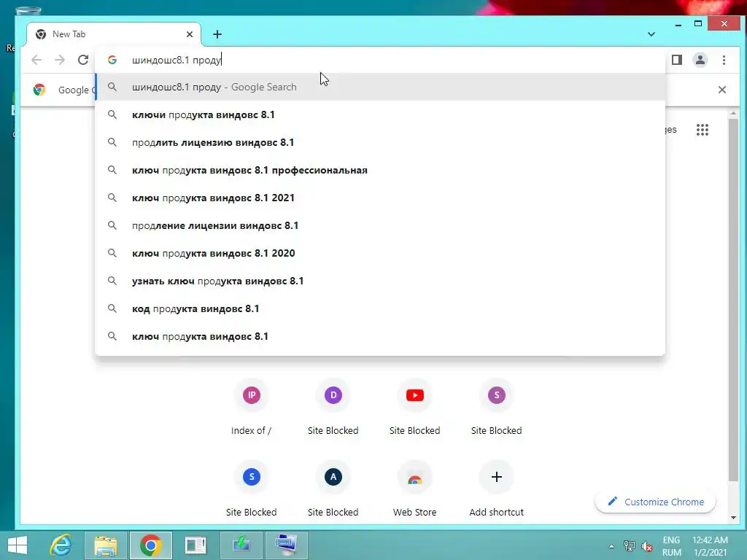Select suggestion 'шиндошс8.1 проду - Google Search'
747x560 pixels.
pyautogui.click(x=380, y=87)
